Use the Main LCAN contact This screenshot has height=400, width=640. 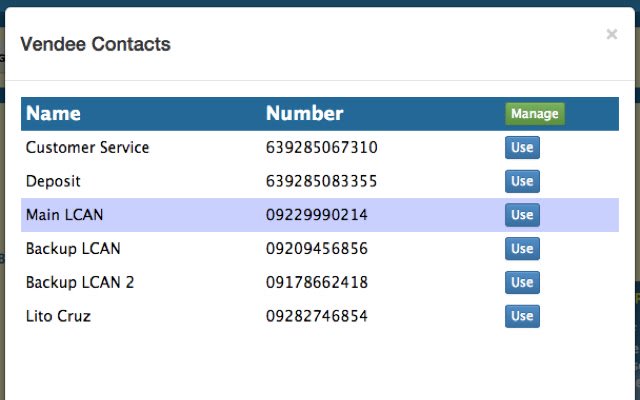522,215
